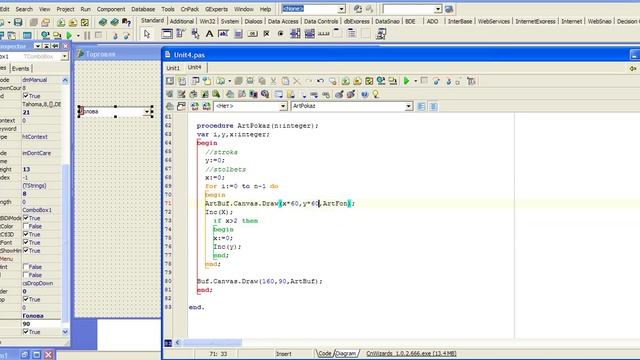Open the Project menu

click(x=65, y=9)
